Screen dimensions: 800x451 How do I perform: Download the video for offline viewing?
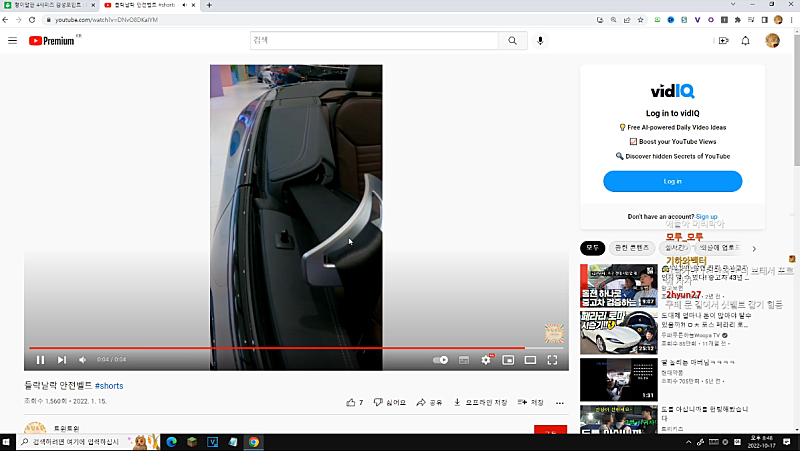(x=480, y=403)
